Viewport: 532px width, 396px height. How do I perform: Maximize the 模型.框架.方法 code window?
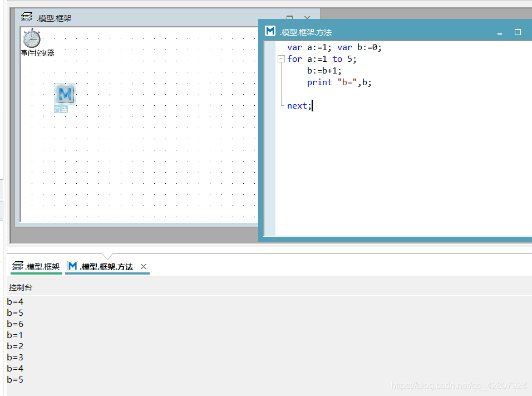pos(518,32)
